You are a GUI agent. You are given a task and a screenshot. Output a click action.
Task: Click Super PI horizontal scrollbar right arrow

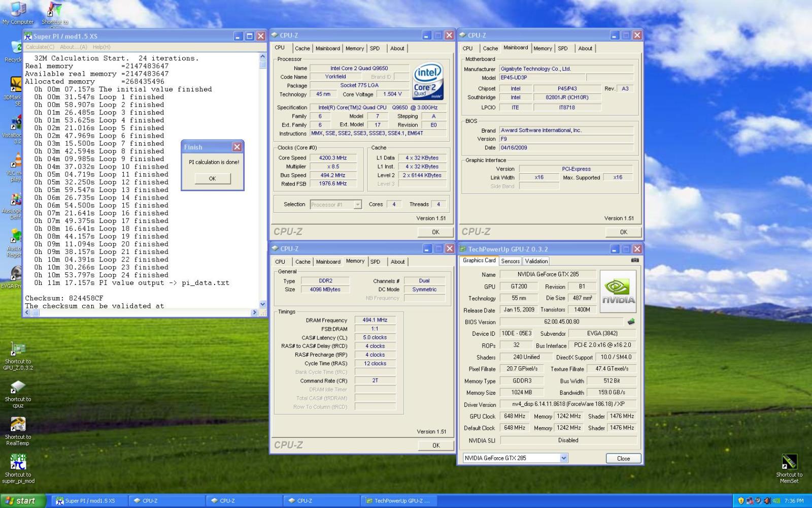[255, 312]
